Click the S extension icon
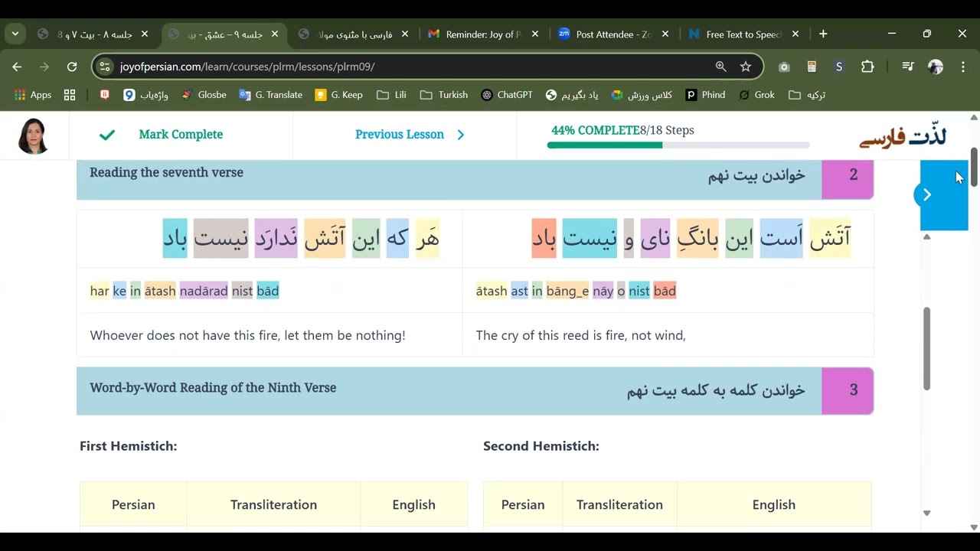The width and height of the screenshot is (980, 551). coord(839,67)
